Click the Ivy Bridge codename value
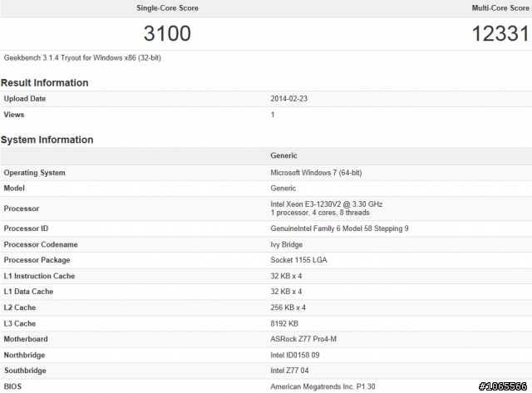This screenshot has width=532, height=393. [286, 244]
